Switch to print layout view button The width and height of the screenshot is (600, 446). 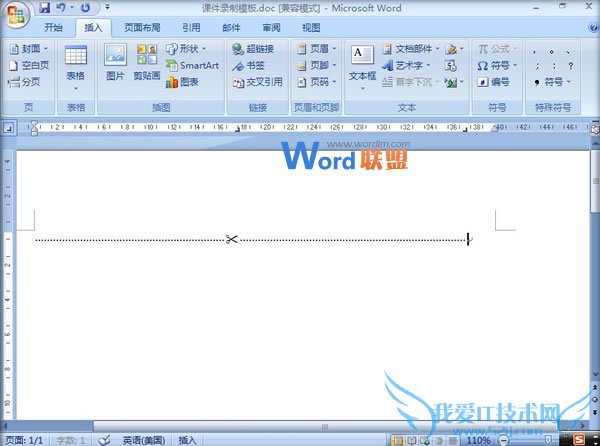click(398, 441)
